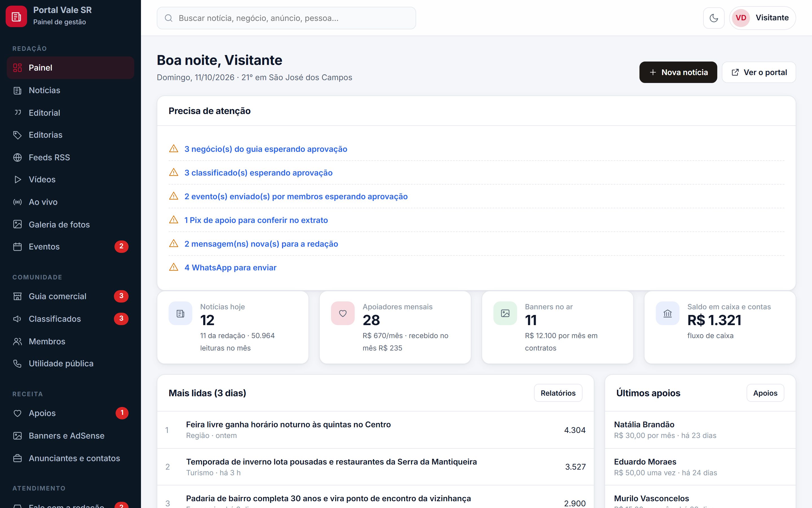The width and height of the screenshot is (812, 508).
Task: Open 4 WhatsApp para enviar link
Action: click(231, 268)
